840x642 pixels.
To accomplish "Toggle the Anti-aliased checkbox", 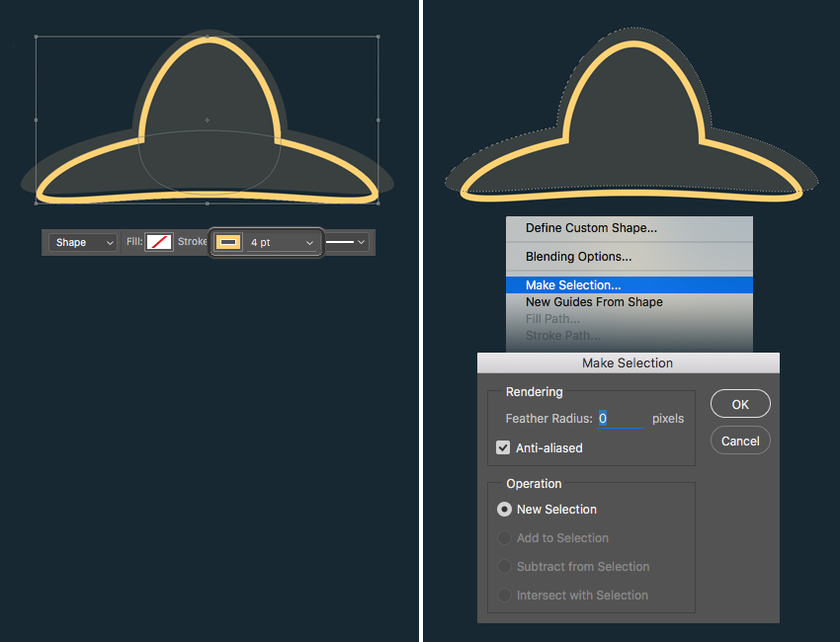I will (x=503, y=447).
